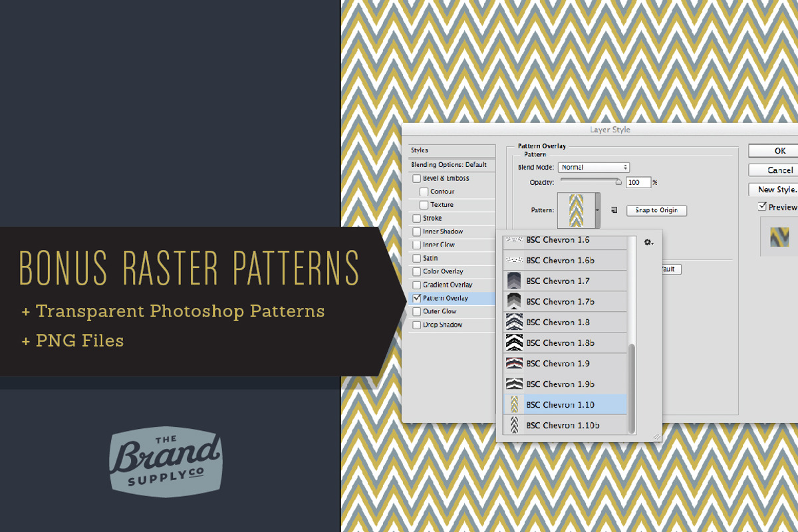798x532 pixels.
Task: Select the BSC Chevron 1.7b label
Action: pyautogui.click(x=560, y=301)
